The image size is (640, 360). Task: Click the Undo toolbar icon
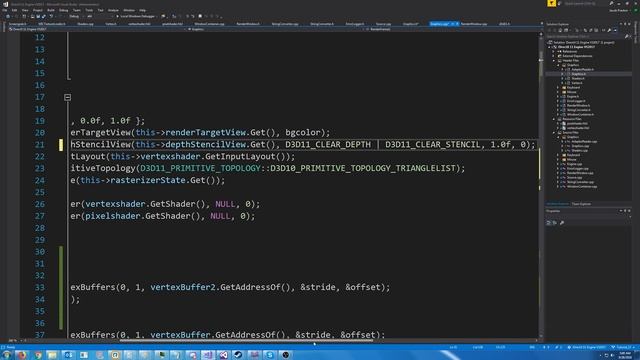[x=51, y=16]
